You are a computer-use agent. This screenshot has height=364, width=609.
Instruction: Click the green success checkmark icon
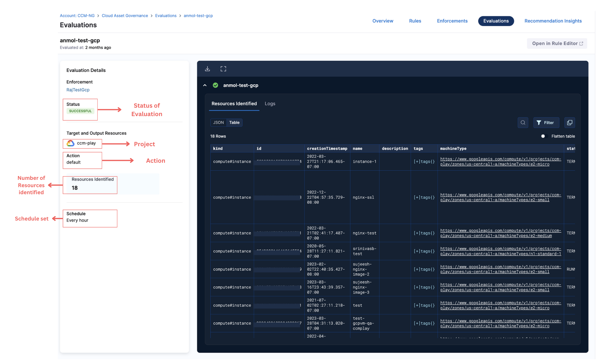(x=215, y=85)
